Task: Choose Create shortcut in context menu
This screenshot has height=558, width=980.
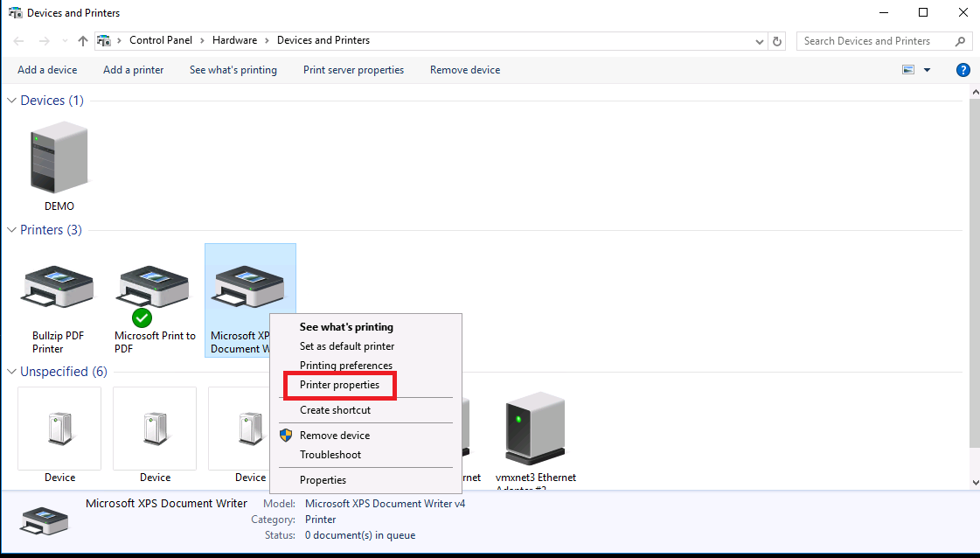Action: coord(335,410)
